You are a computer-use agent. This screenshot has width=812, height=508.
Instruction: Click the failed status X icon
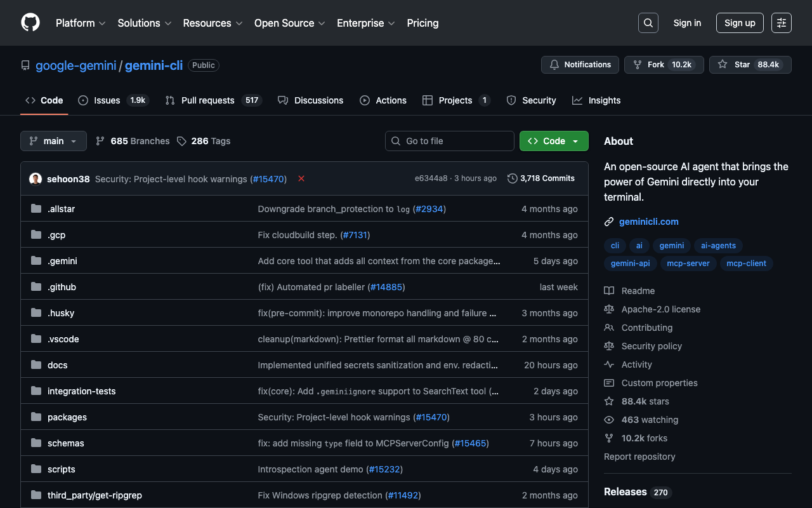point(301,179)
